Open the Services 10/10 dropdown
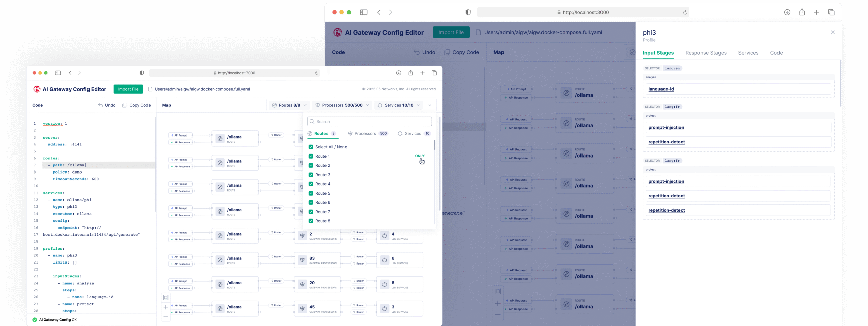 coord(399,105)
